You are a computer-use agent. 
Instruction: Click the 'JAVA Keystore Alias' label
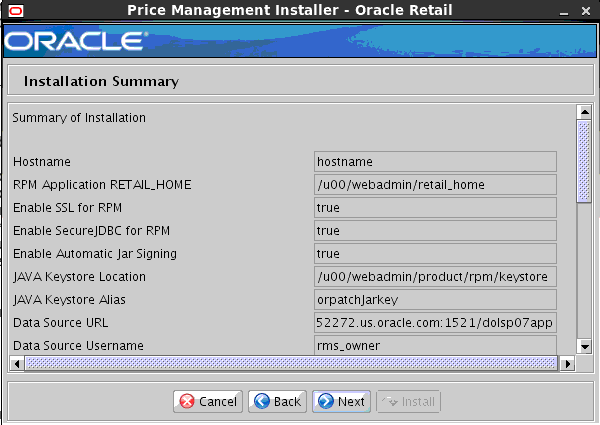point(69,300)
